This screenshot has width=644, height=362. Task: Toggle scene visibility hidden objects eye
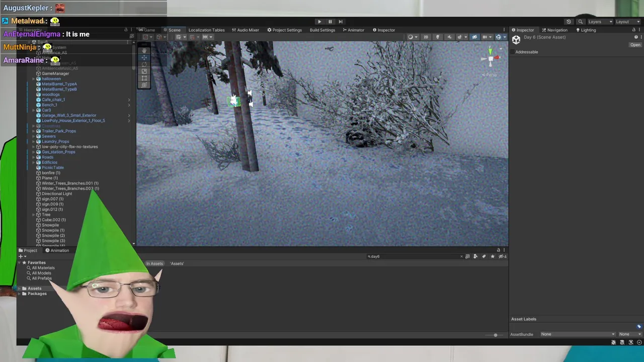[x=474, y=37]
